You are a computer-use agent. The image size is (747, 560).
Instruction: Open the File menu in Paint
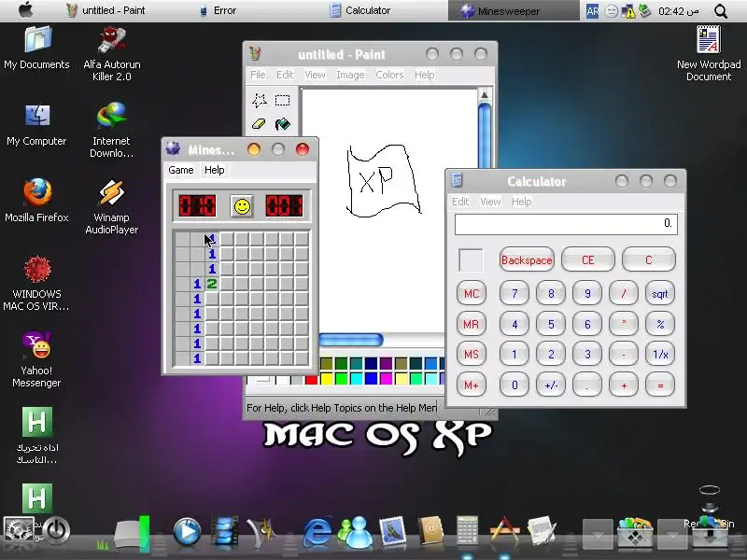(258, 75)
